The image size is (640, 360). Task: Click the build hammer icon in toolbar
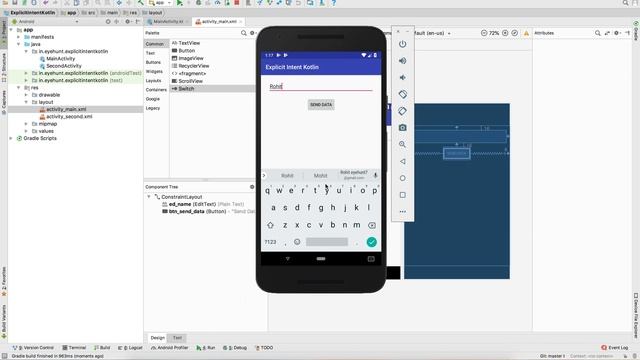(140, 3)
